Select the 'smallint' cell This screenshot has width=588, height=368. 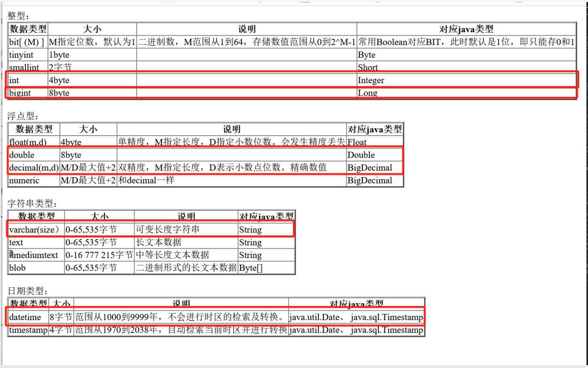(28, 67)
